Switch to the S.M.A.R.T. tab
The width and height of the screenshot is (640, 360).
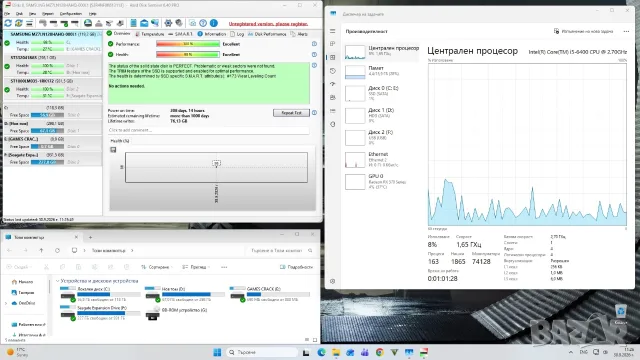[180, 34]
